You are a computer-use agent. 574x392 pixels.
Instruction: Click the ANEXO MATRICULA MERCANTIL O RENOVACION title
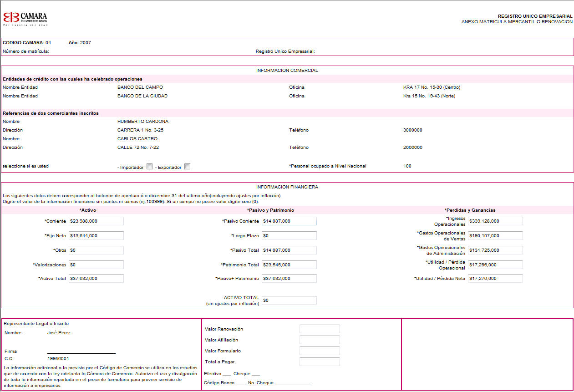coord(517,22)
